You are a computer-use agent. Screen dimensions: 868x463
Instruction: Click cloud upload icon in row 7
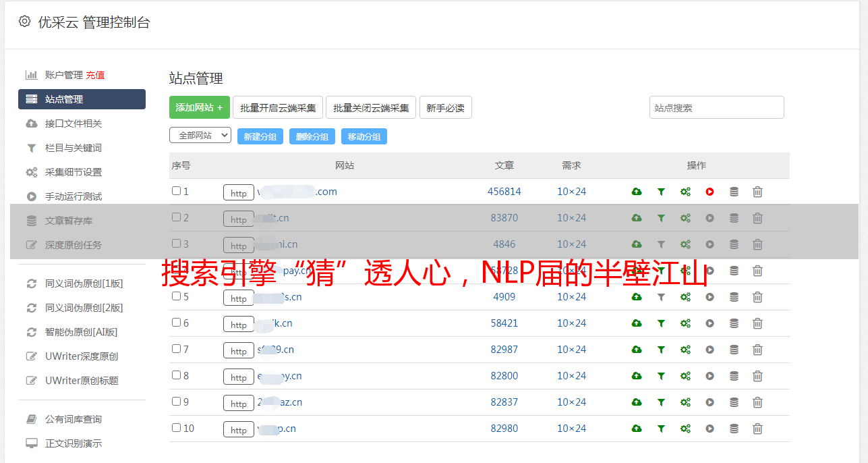(637, 350)
